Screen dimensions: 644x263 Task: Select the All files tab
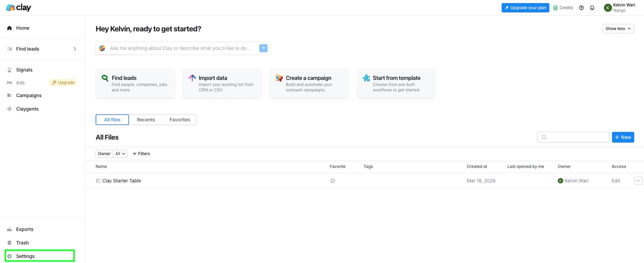[112, 120]
